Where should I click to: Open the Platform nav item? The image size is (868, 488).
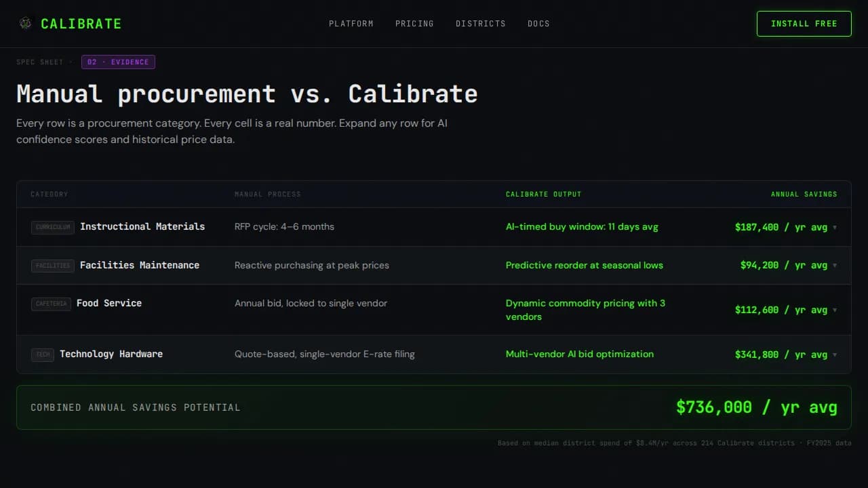click(x=351, y=24)
